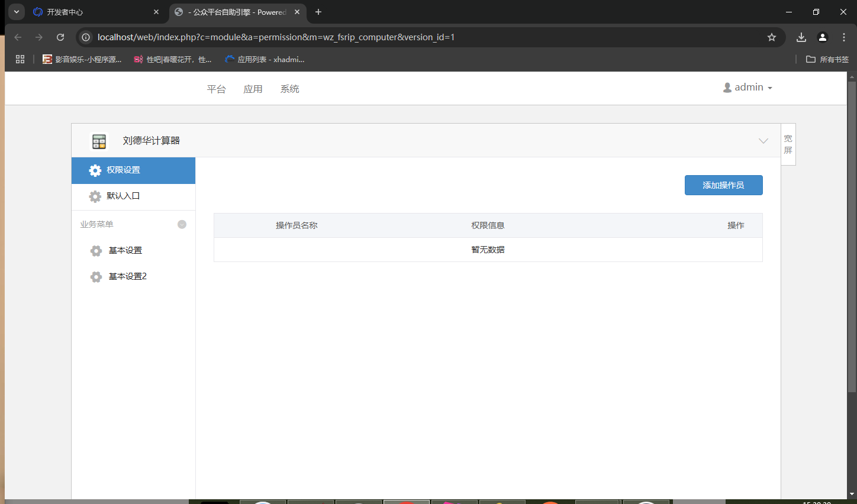Click the calculator app icon

coord(99,141)
